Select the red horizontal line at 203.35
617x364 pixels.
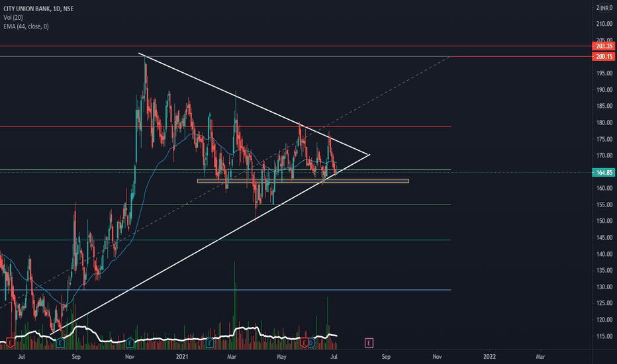pos(295,46)
